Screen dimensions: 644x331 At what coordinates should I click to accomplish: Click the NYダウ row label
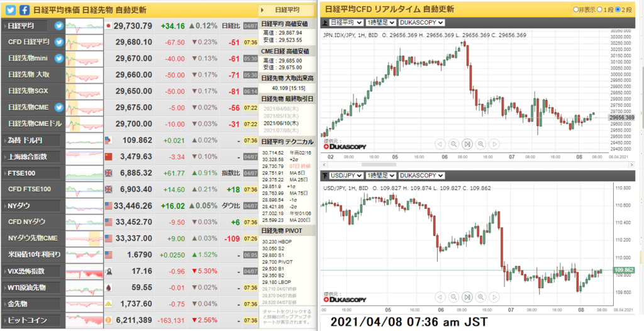tap(31, 206)
